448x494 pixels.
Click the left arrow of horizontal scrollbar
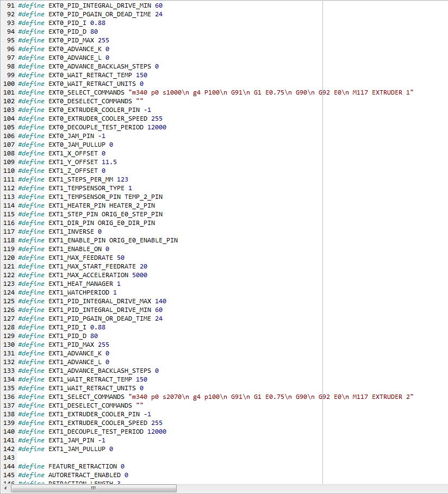pos(6,489)
